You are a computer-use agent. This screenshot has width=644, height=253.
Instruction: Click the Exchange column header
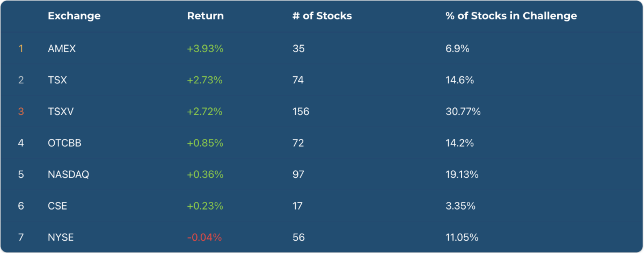point(74,16)
